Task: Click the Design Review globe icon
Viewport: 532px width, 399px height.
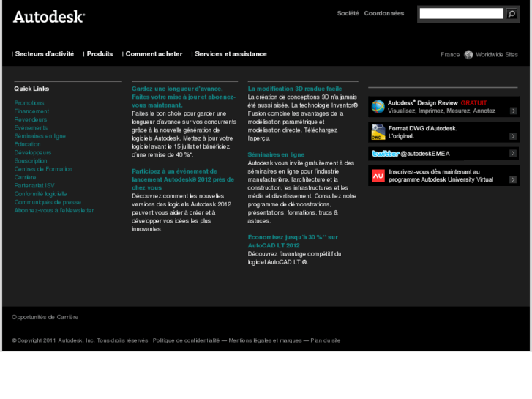Action: (378, 107)
